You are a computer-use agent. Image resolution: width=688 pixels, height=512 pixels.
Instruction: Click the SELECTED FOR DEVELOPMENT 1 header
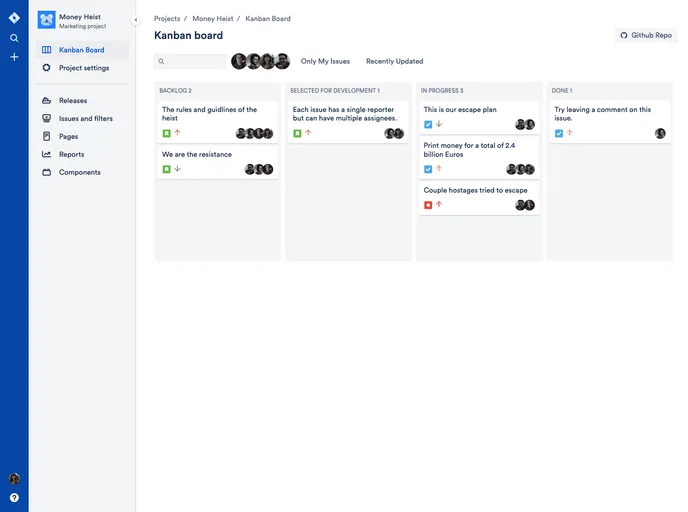pos(335,90)
